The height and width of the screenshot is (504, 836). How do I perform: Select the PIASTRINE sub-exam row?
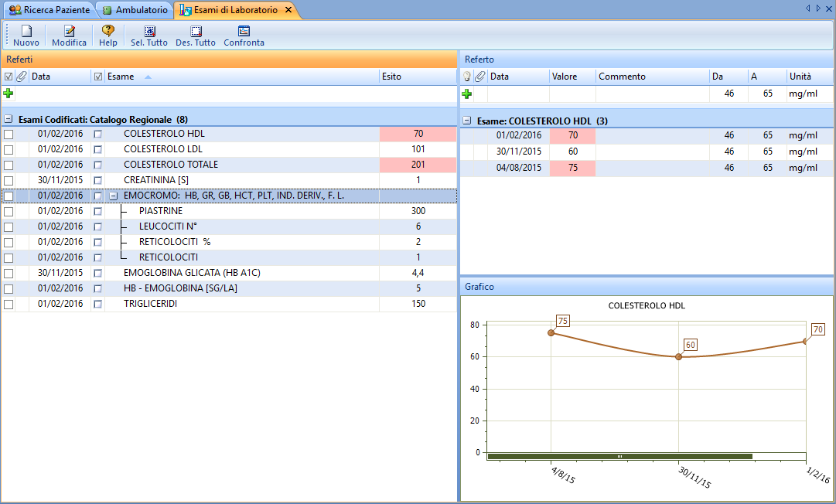coord(229,212)
